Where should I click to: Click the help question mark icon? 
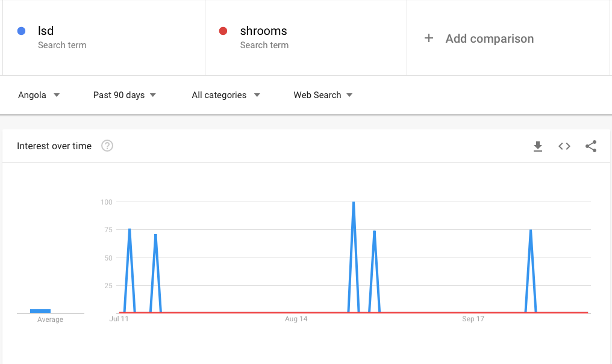click(x=107, y=146)
